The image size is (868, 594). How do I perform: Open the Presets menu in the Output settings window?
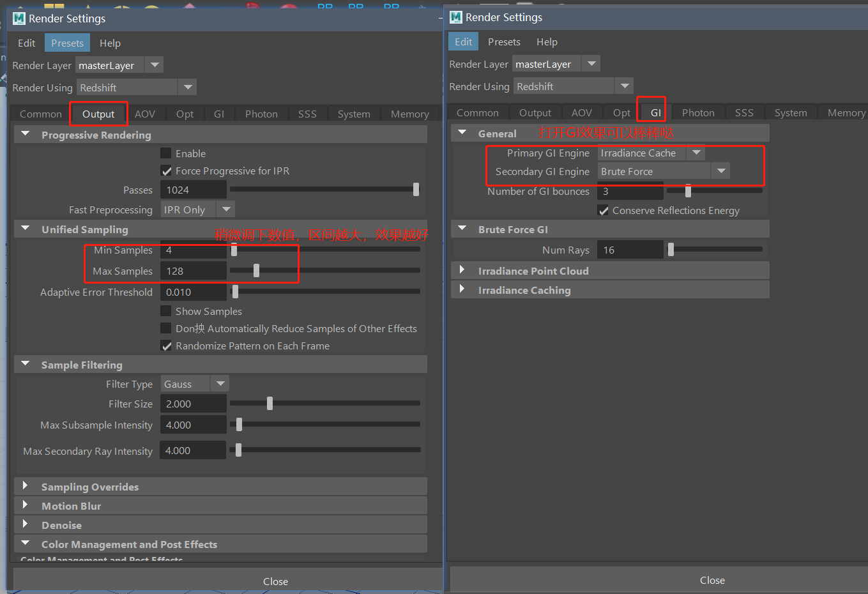pos(67,43)
